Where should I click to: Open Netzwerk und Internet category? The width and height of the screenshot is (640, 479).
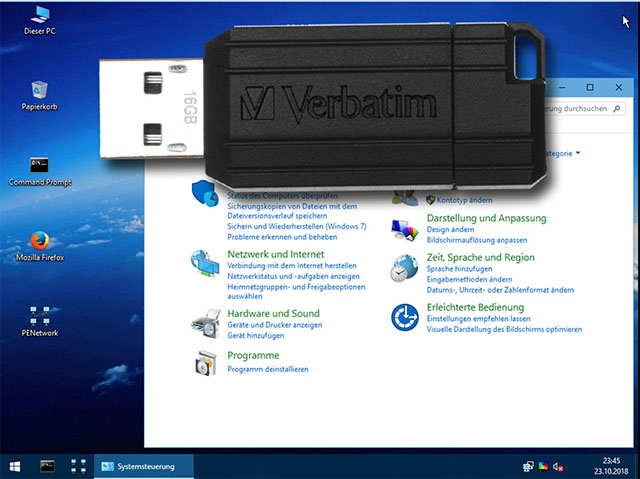(x=276, y=254)
